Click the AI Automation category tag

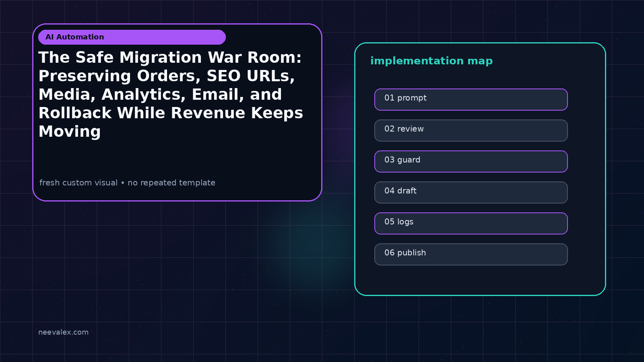132,37
